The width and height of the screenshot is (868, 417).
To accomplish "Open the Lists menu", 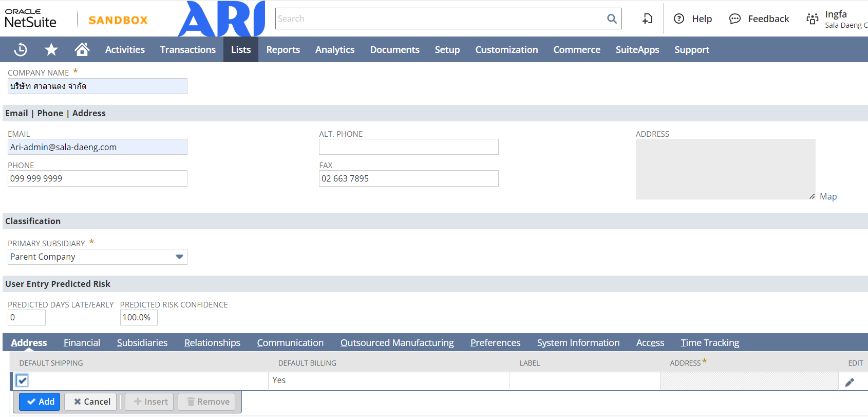I will [241, 49].
